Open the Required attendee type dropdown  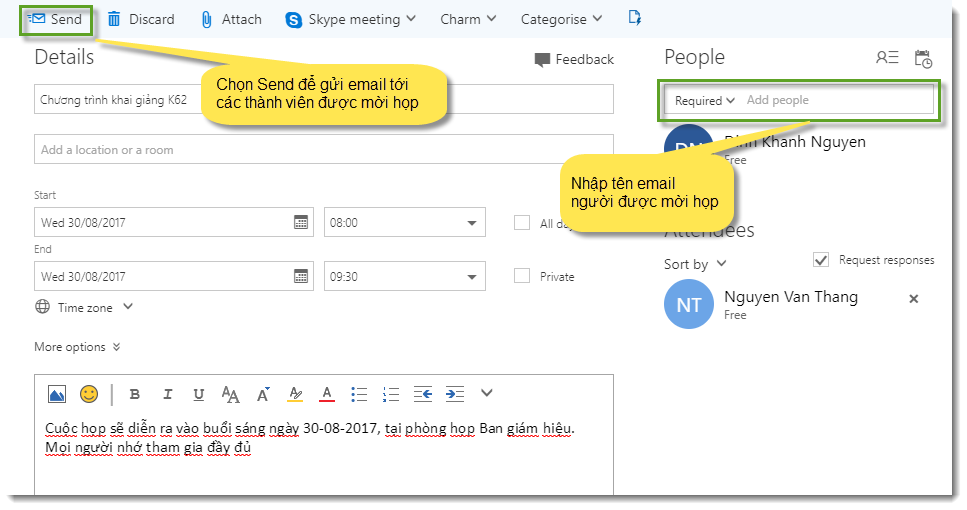[x=705, y=101]
